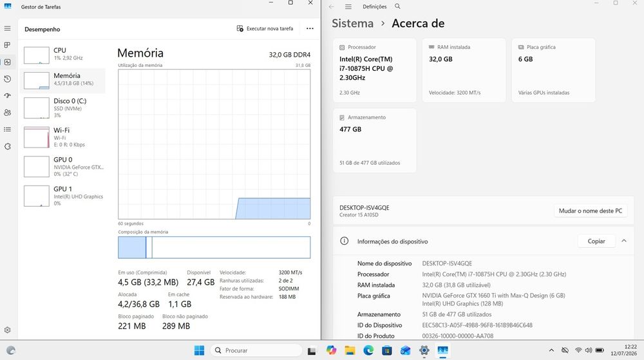Click Armazenamento info card
Screen dimensions: 644x360
coord(375,140)
